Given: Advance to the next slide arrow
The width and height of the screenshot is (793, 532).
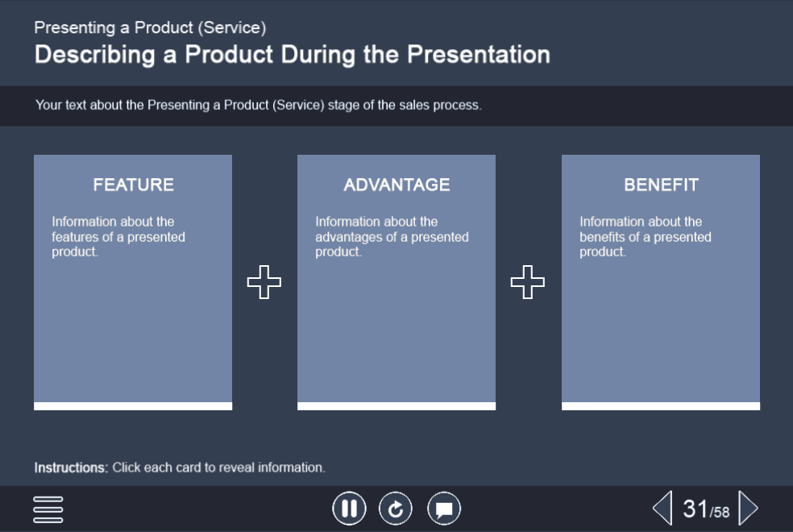Looking at the screenshot, I should (x=748, y=509).
